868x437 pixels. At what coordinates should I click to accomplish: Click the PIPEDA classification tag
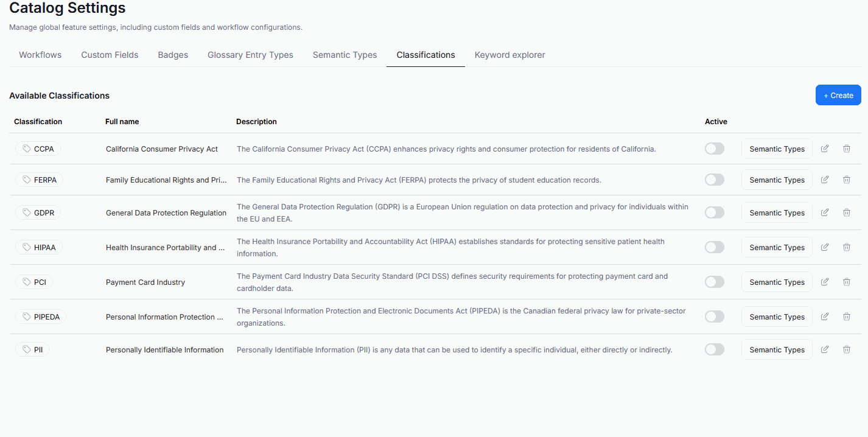click(x=41, y=316)
